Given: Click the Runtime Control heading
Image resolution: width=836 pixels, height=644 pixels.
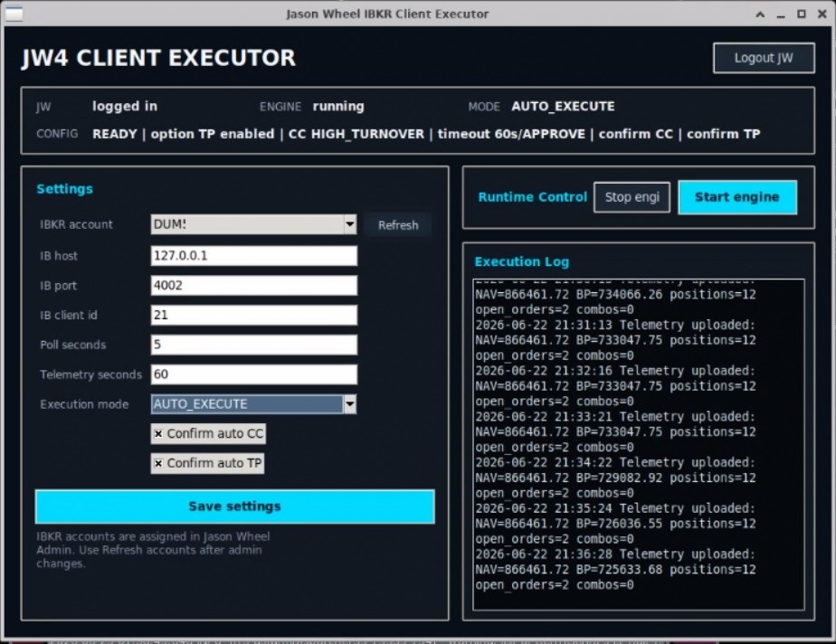Looking at the screenshot, I should click(532, 197).
